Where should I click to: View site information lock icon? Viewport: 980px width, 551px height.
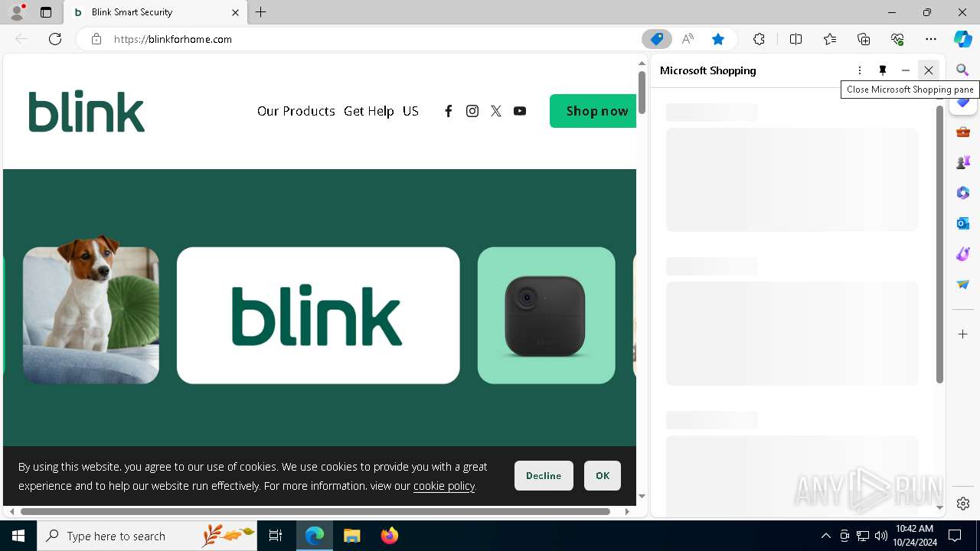point(96,39)
